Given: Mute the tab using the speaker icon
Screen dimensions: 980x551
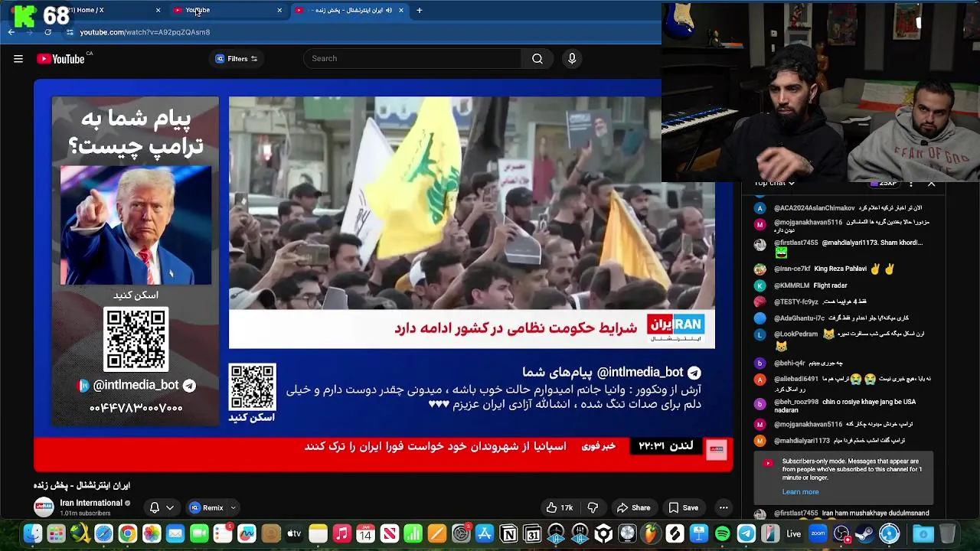Looking at the screenshot, I should (389, 10).
